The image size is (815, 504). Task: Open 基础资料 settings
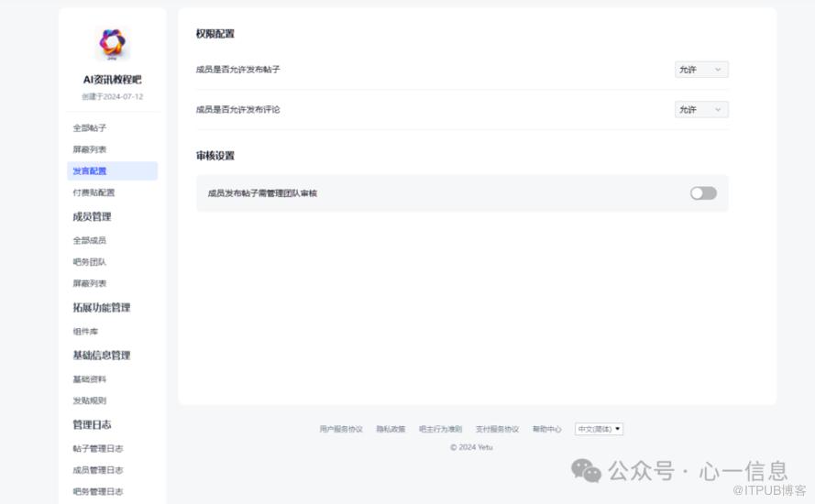click(x=90, y=379)
